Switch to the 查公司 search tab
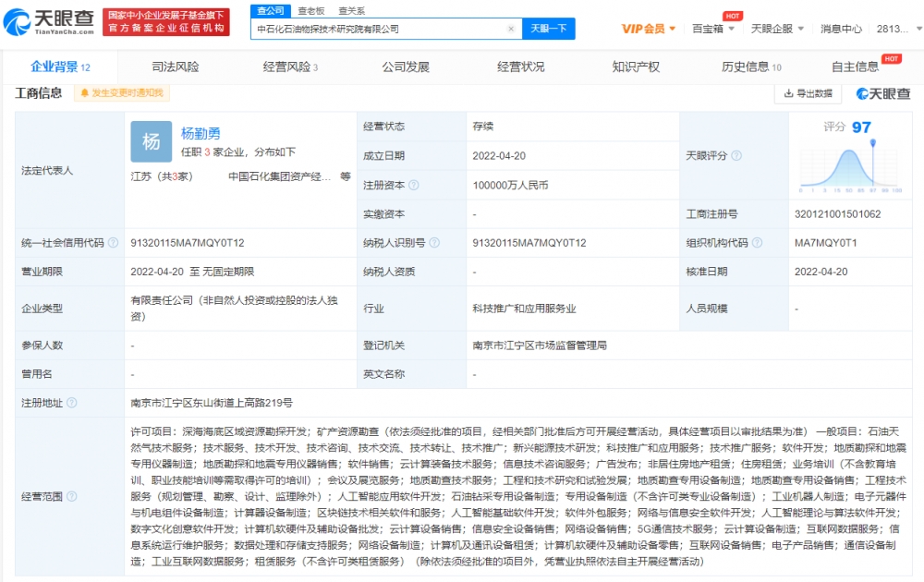The width and height of the screenshot is (924, 582). [271, 10]
